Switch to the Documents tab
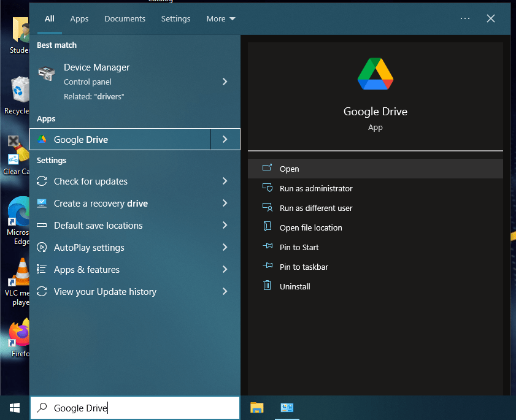 click(x=125, y=18)
